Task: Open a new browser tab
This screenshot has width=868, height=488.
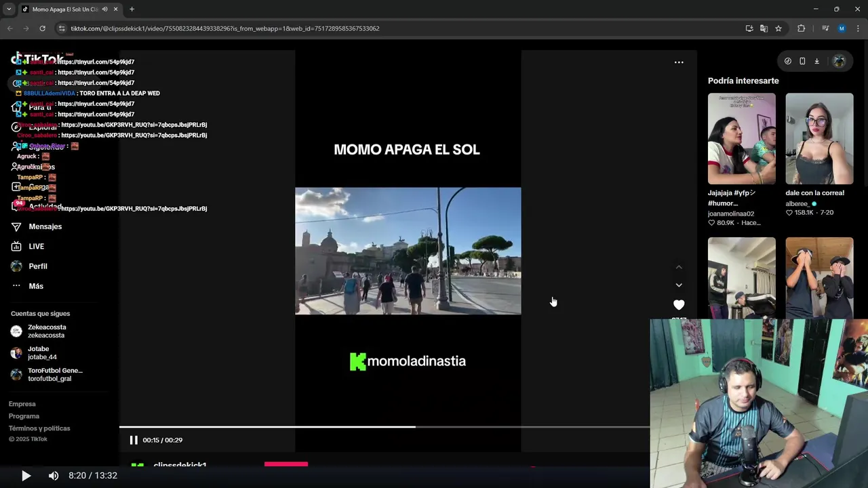Action: [132, 9]
